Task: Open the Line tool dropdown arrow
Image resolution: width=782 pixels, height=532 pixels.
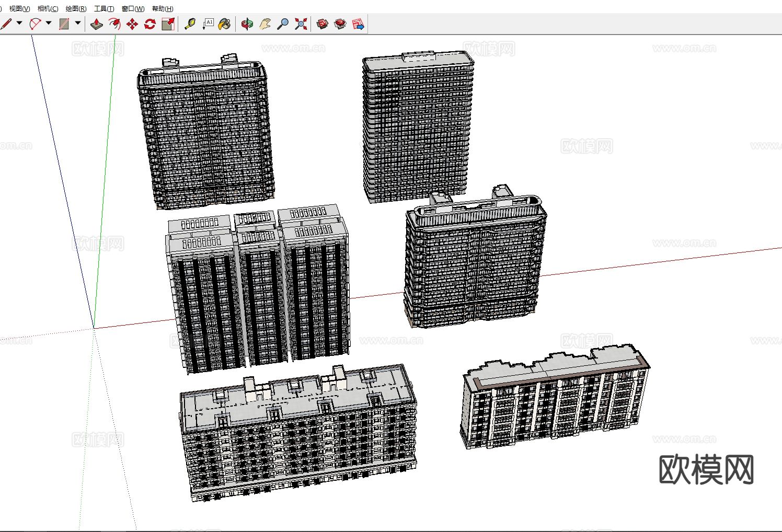Action: (x=19, y=24)
